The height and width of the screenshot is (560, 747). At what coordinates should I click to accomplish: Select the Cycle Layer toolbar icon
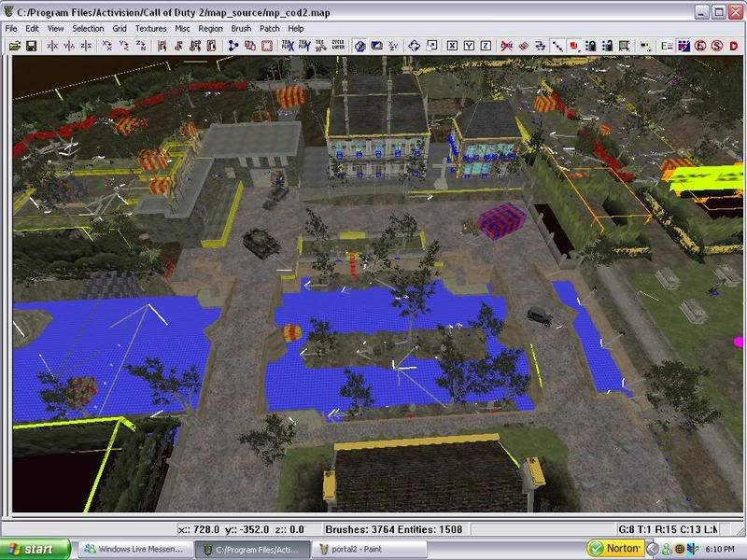(338, 45)
